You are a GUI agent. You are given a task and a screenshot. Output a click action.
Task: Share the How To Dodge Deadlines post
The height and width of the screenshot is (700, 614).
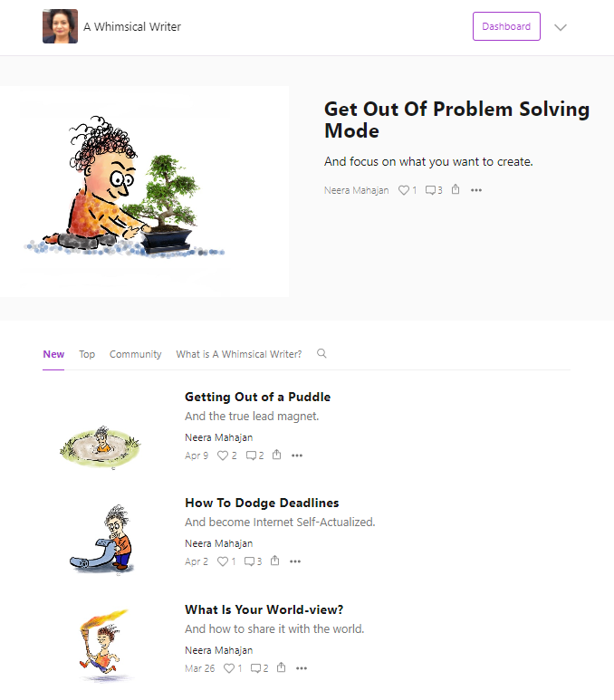pos(275,561)
